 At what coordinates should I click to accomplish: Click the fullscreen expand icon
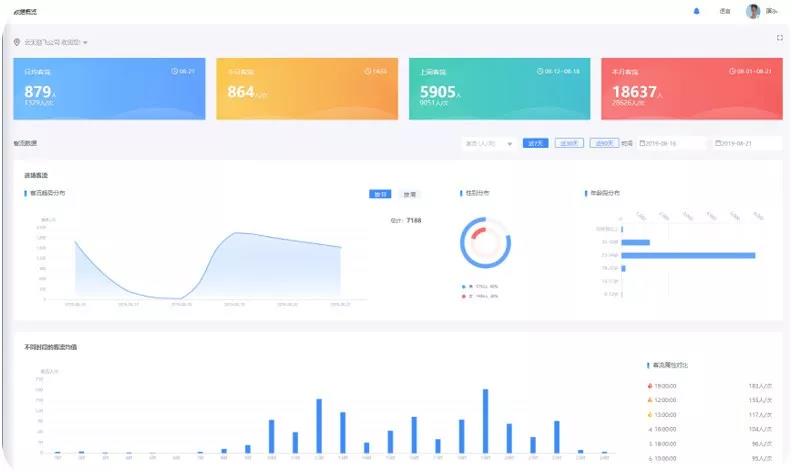[x=779, y=38]
